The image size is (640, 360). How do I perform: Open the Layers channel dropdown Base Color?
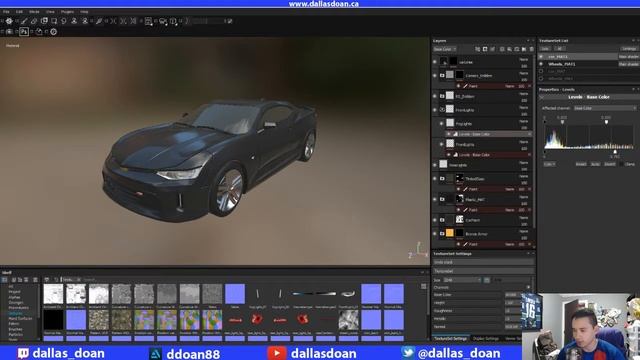444,49
